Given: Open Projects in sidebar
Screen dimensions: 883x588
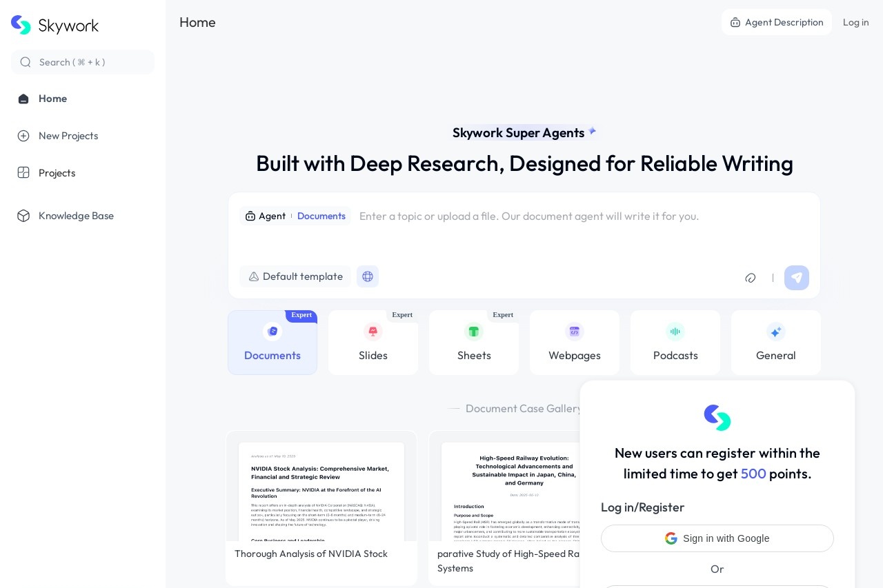Looking at the screenshot, I should (x=83, y=173).
